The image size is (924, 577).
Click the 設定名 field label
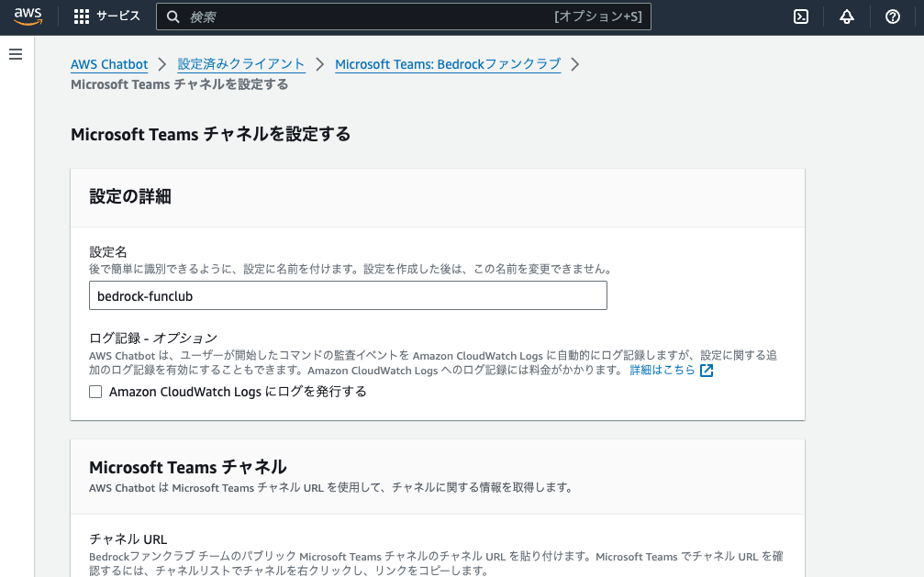click(108, 252)
